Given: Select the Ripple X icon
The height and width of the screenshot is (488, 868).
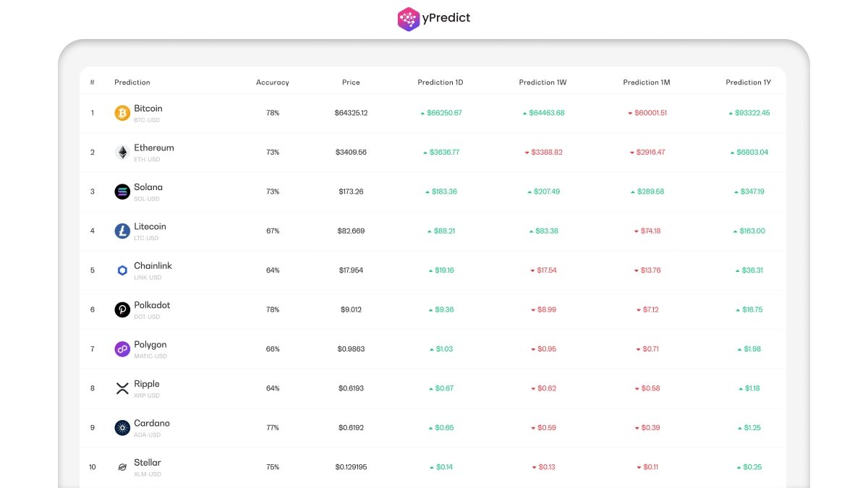Looking at the screenshot, I should (x=122, y=388).
